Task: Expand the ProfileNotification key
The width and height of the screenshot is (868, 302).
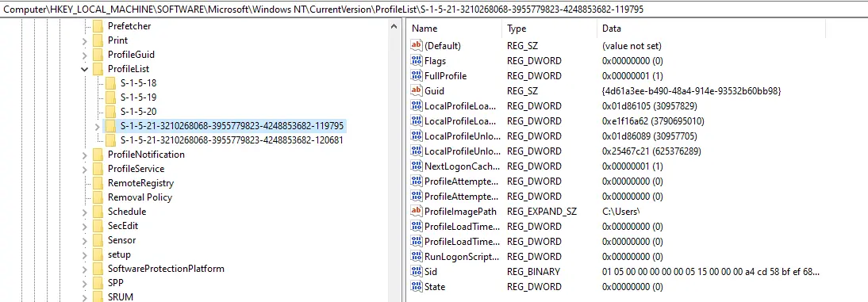Action: [85, 155]
